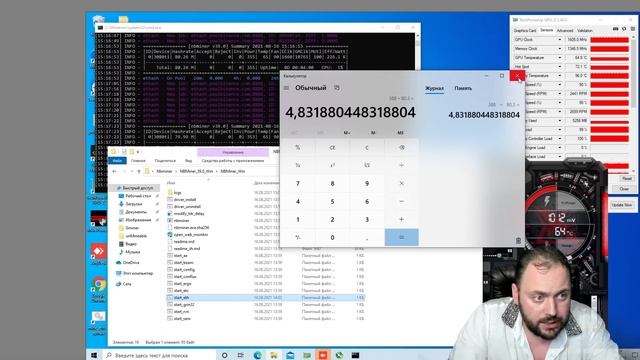This screenshot has width=640, height=360.
Task: Select the open_web_monitor file
Action: coord(191,235)
